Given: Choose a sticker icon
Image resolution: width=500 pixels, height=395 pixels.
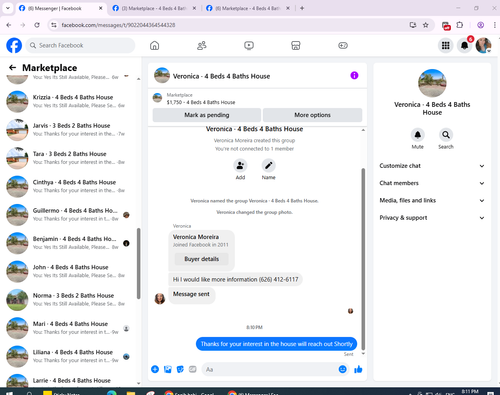Looking at the screenshot, I should coord(180,369).
